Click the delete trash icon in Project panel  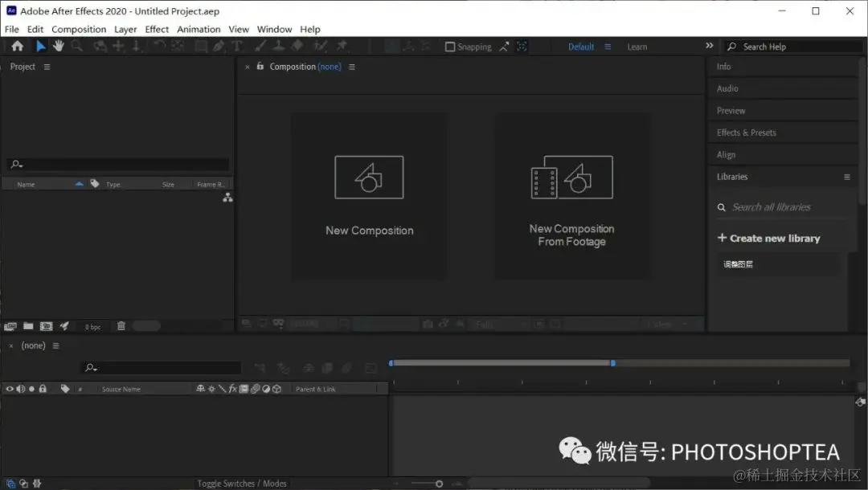tap(121, 326)
